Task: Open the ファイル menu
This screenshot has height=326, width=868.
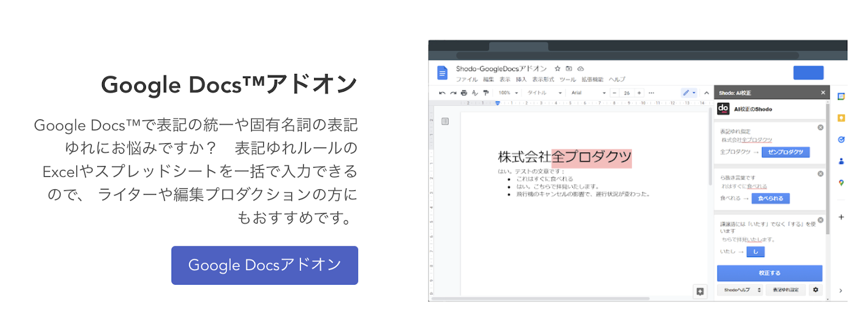Action: [467, 79]
